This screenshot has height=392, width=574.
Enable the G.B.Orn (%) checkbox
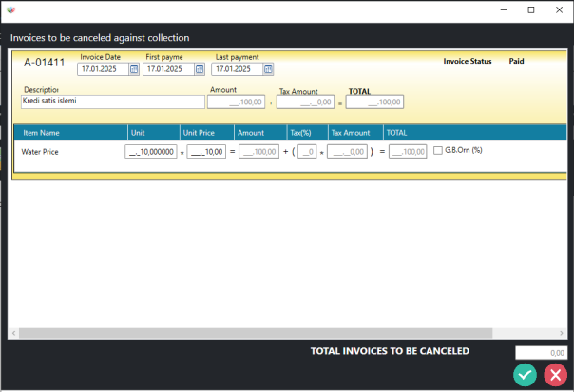point(438,150)
